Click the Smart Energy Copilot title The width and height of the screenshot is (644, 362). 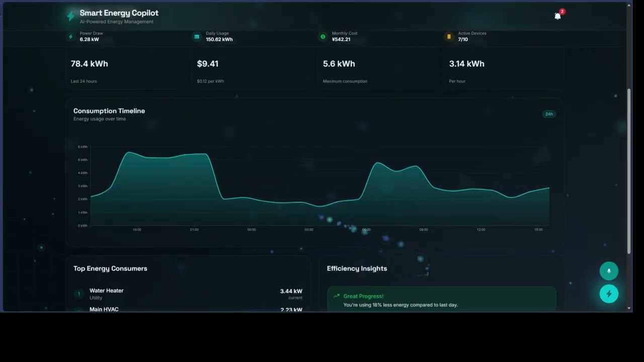pos(119,13)
